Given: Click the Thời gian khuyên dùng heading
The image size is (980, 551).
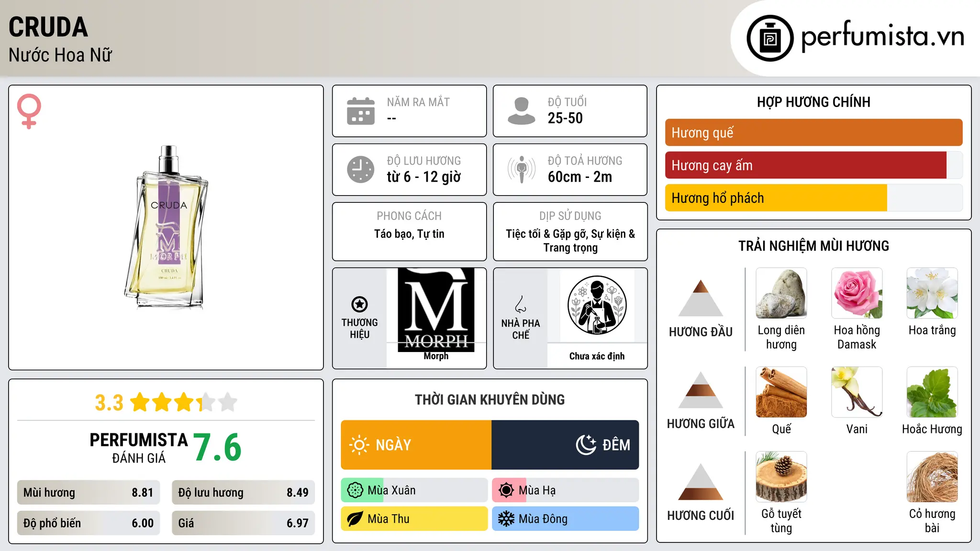Looking at the screenshot, I should [490, 399].
